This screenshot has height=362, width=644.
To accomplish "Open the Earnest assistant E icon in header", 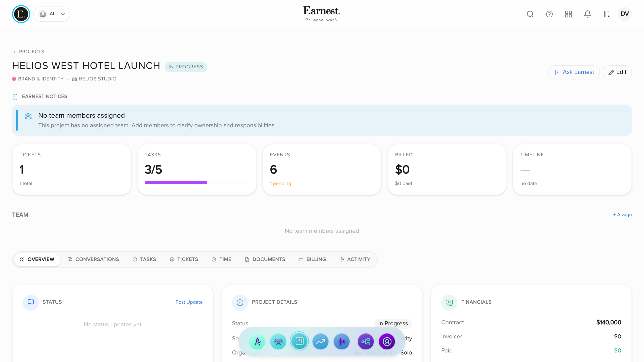I will pos(607,14).
